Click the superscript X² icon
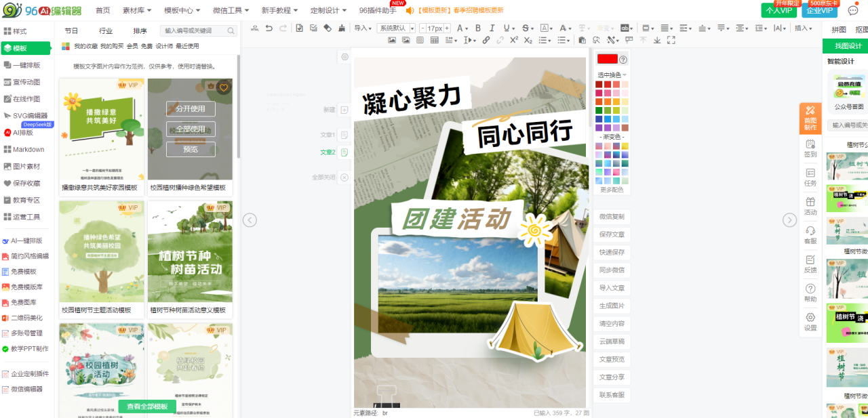868x418 pixels. pyautogui.click(x=513, y=40)
